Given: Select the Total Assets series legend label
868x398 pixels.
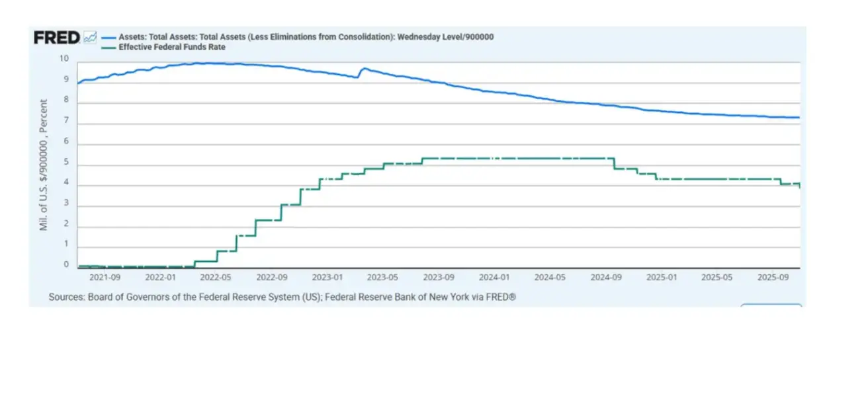Looking at the screenshot, I should [x=306, y=37].
